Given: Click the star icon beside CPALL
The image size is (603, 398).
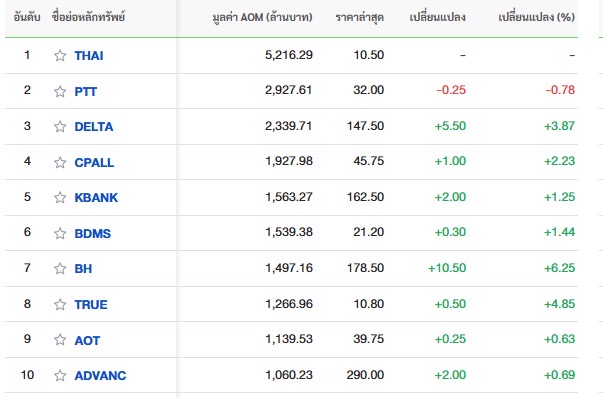Looking at the screenshot, I should point(60,162).
